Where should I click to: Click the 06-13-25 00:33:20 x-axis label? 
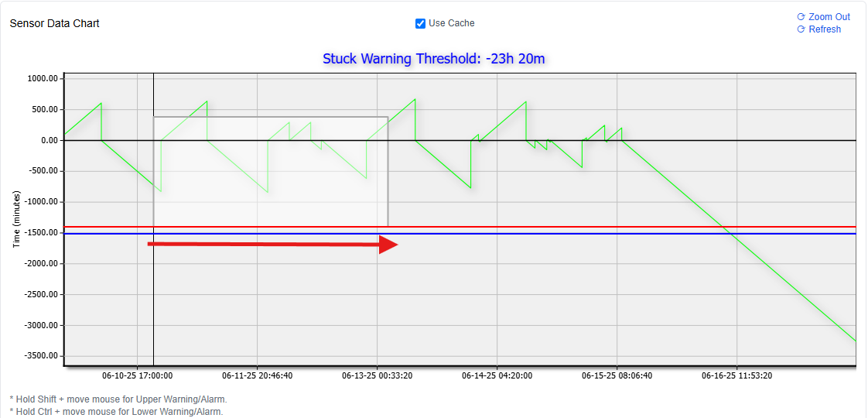377,376
